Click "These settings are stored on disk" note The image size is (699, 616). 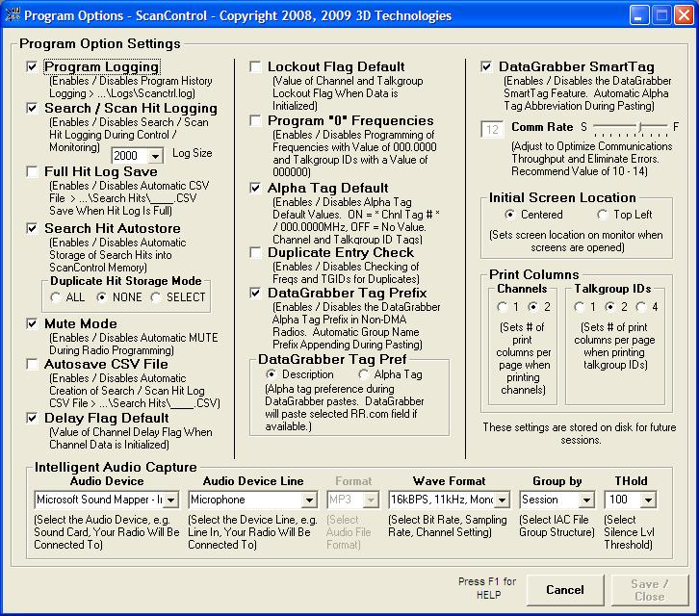tap(580, 434)
